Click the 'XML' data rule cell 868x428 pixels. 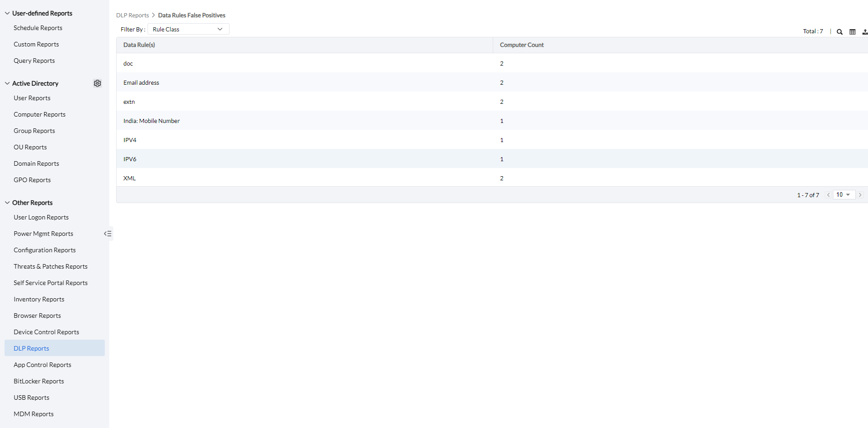click(129, 178)
